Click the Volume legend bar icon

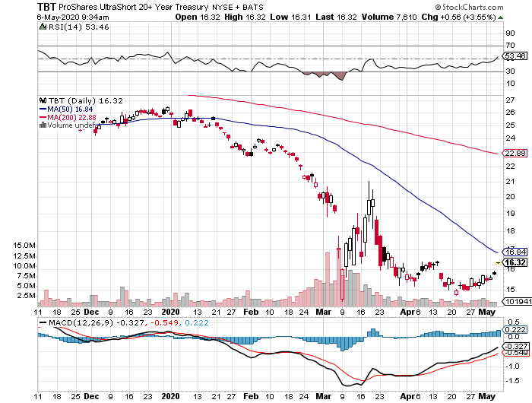[x=43, y=125]
